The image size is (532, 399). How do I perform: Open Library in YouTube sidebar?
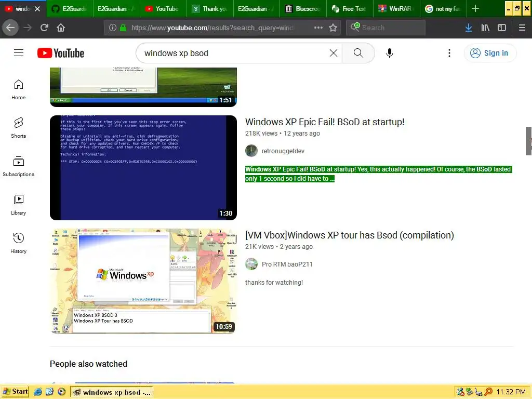tap(19, 205)
